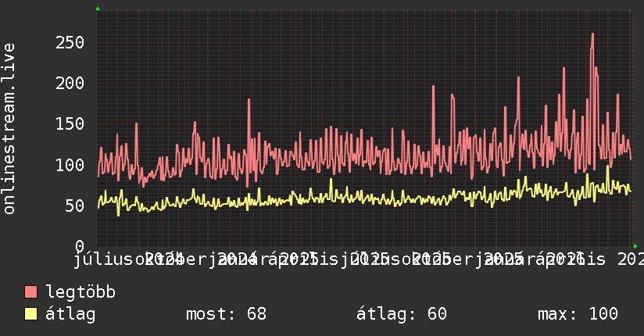
Task: Click the highest red peak above 250
Action: point(592,34)
